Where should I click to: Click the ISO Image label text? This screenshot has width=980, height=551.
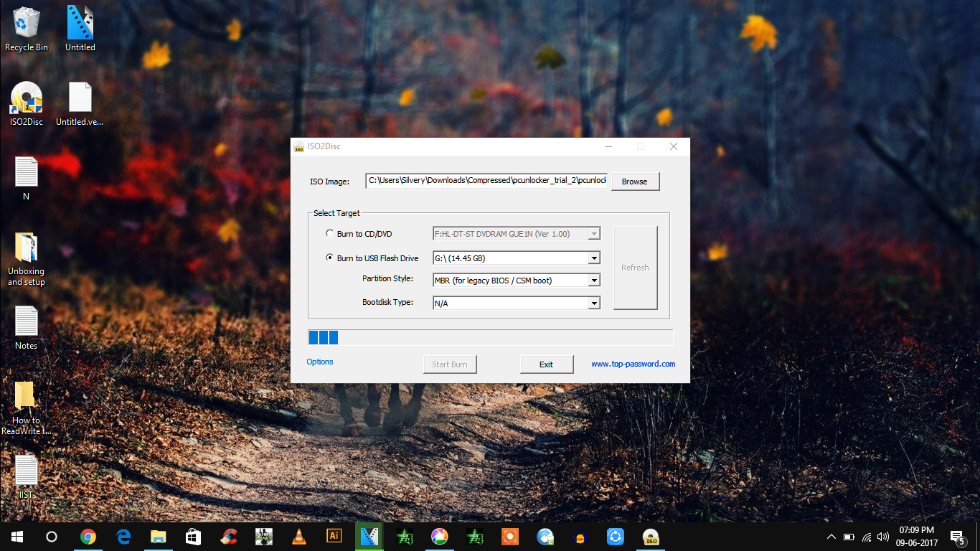[329, 182]
